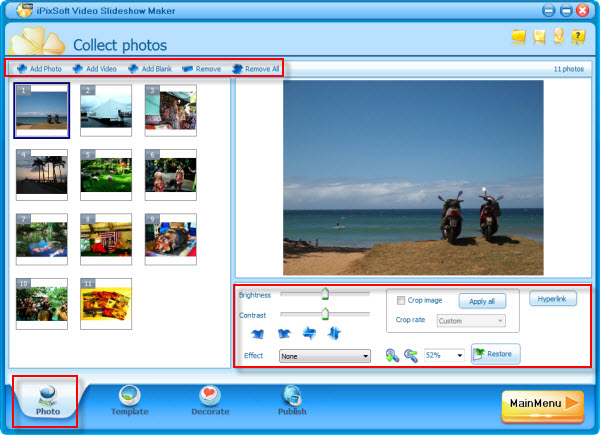Click the Brightness slider handle
Viewport: 600px width, 435px height.
click(x=324, y=293)
